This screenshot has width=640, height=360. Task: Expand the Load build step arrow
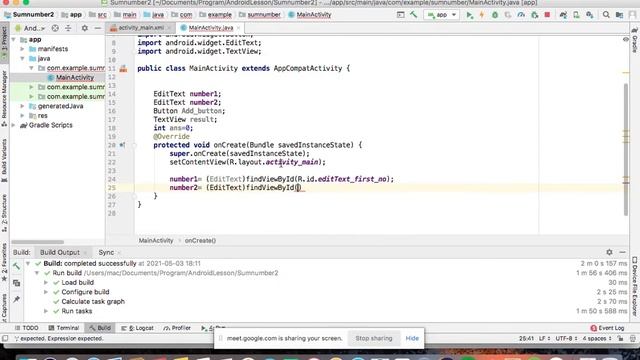(x=46, y=282)
